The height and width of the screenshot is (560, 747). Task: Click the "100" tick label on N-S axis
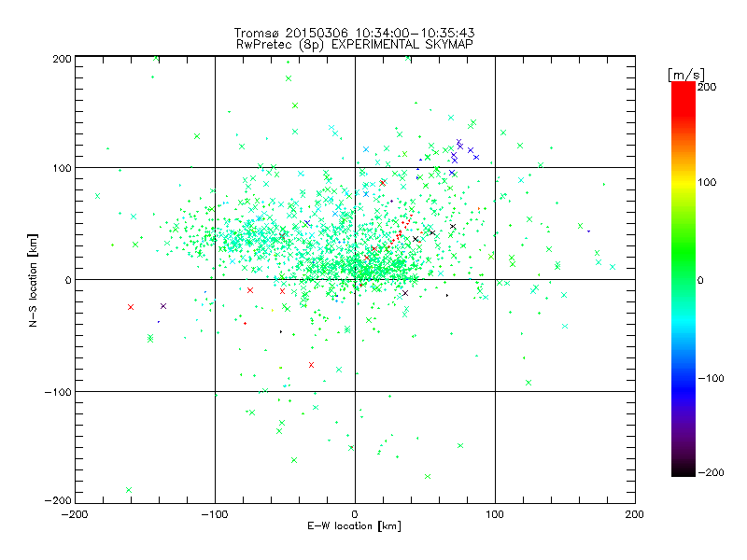(x=62, y=168)
